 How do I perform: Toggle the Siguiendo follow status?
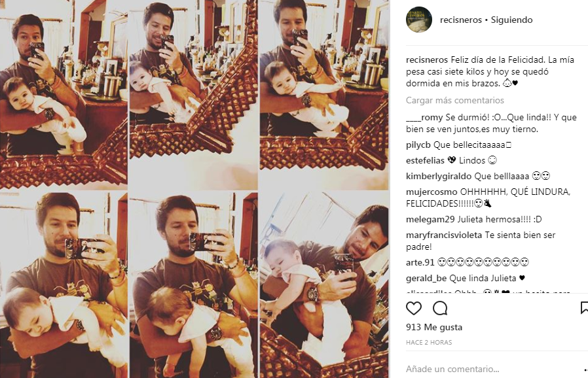511,20
